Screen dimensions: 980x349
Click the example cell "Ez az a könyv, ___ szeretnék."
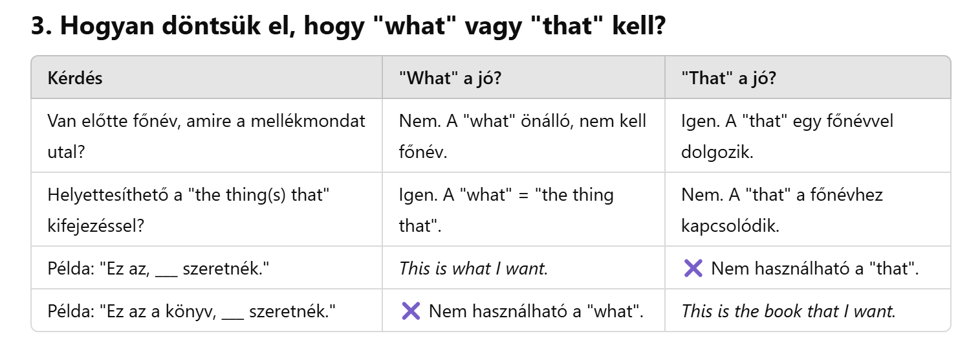pyautogui.click(x=192, y=311)
